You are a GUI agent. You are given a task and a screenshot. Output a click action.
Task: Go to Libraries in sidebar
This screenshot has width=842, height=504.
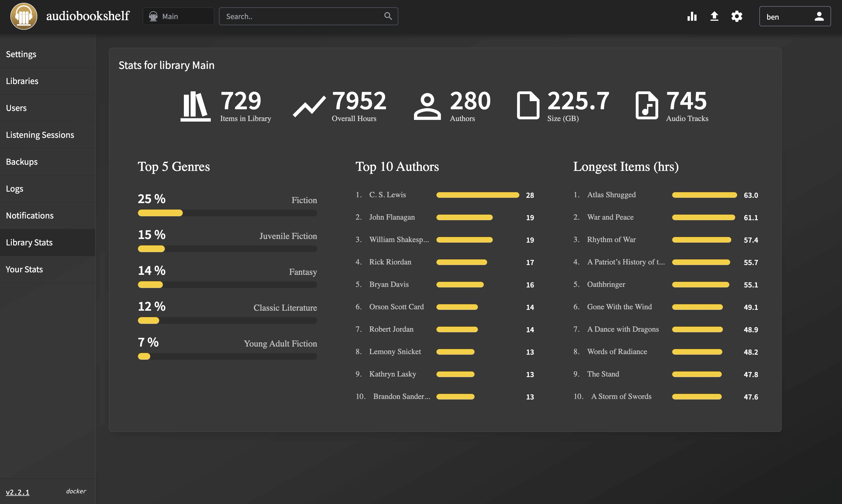[48, 81]
